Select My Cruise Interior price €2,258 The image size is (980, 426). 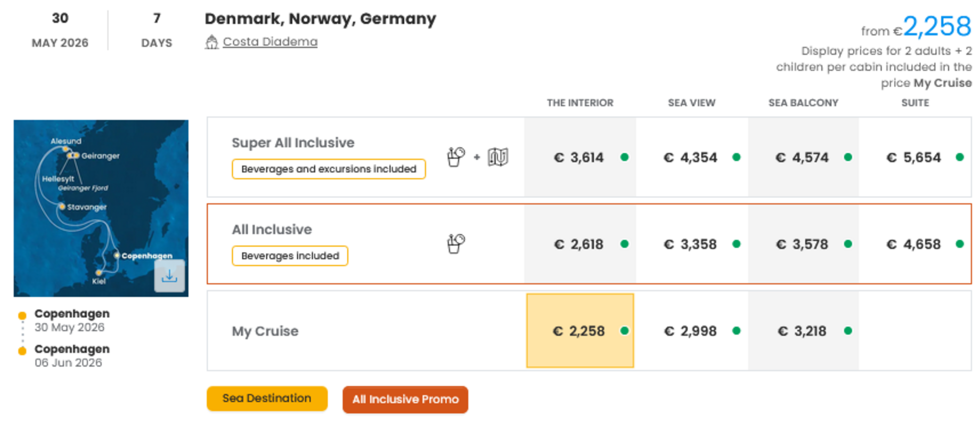[579, 331]
